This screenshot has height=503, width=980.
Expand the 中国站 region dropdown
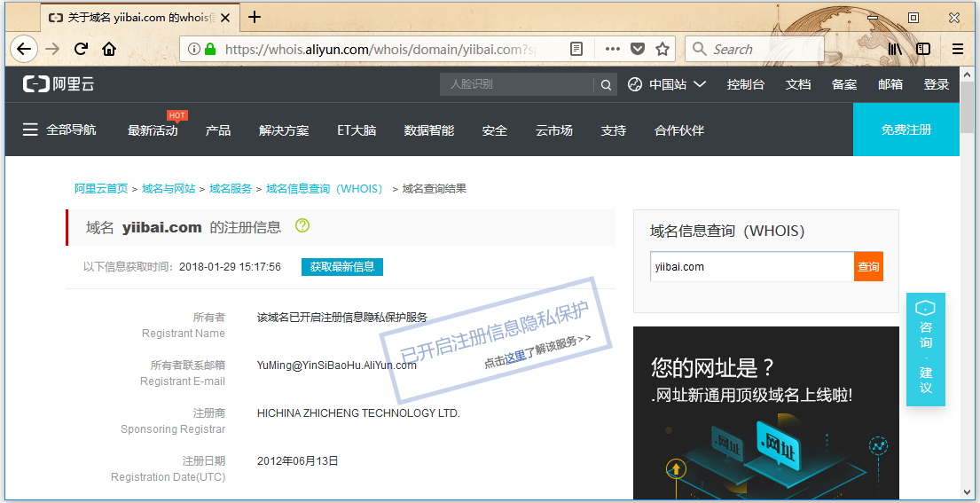point(667,84)
